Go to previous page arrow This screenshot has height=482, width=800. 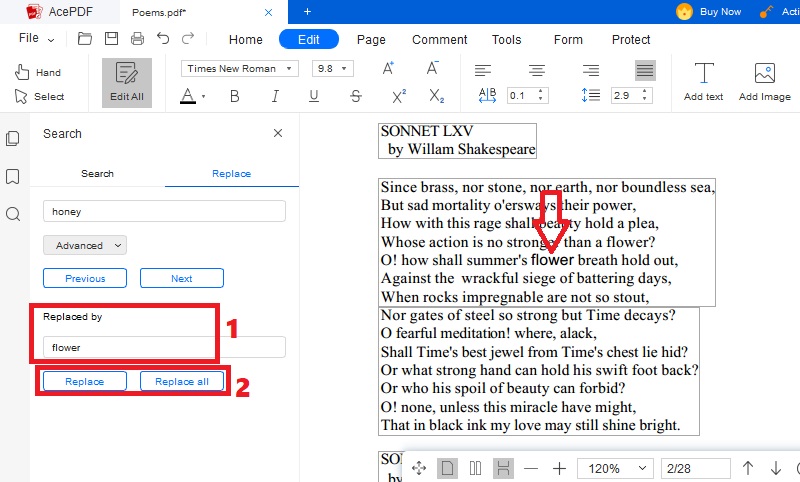(x=748, y=468)
